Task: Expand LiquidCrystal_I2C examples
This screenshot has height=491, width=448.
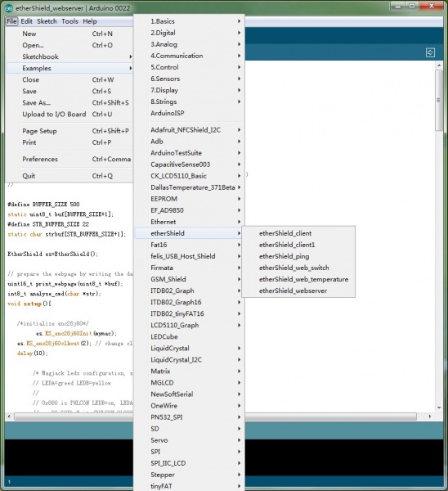Action: tap(190, 359)
